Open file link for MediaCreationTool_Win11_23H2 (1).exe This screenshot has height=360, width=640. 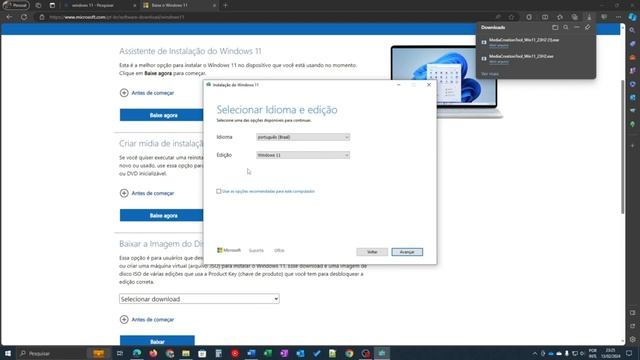coord(499,45)
